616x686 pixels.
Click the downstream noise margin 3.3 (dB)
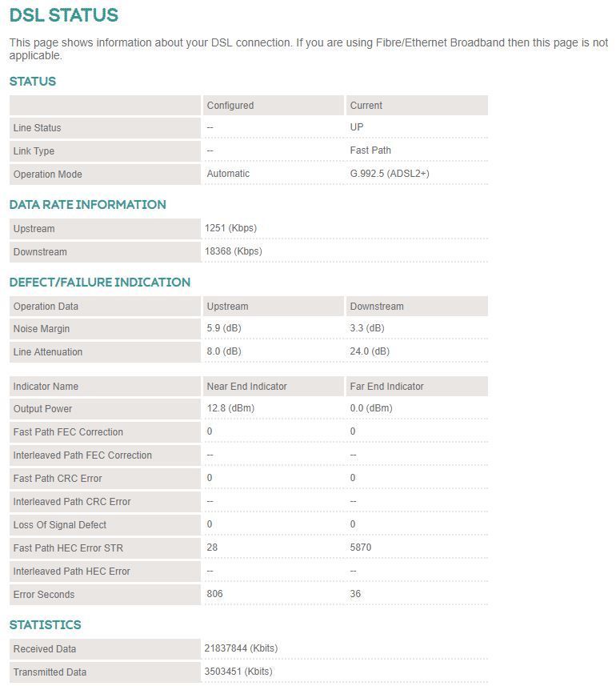tap(367, 327)
